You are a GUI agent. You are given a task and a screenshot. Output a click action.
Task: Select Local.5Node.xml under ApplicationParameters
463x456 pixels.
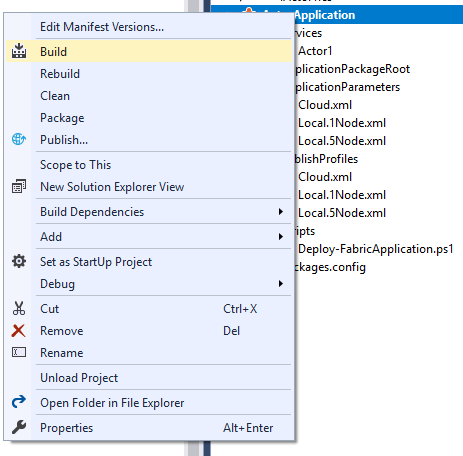coord(342,141)
